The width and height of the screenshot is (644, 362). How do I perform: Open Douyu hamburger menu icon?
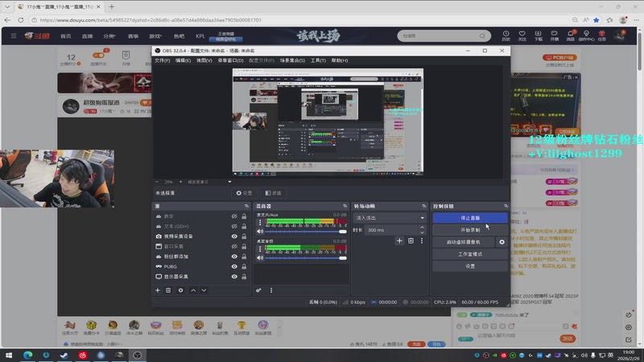(x=14, y=35)
